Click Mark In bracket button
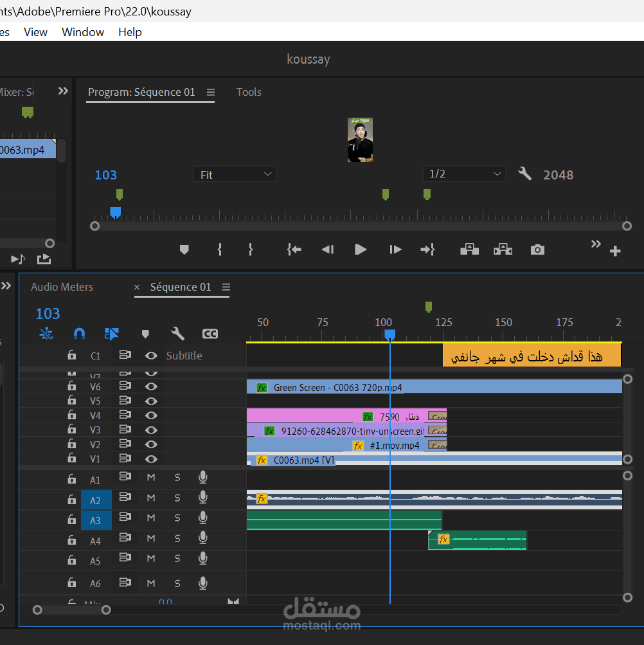Screen dimensions: 644x645 click(x=220, y=250)
